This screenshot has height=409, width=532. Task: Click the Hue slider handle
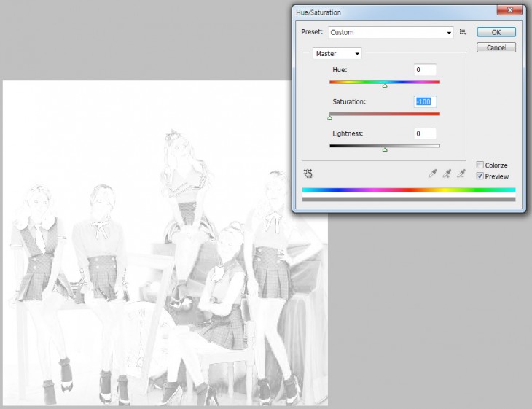pos(385,86)
